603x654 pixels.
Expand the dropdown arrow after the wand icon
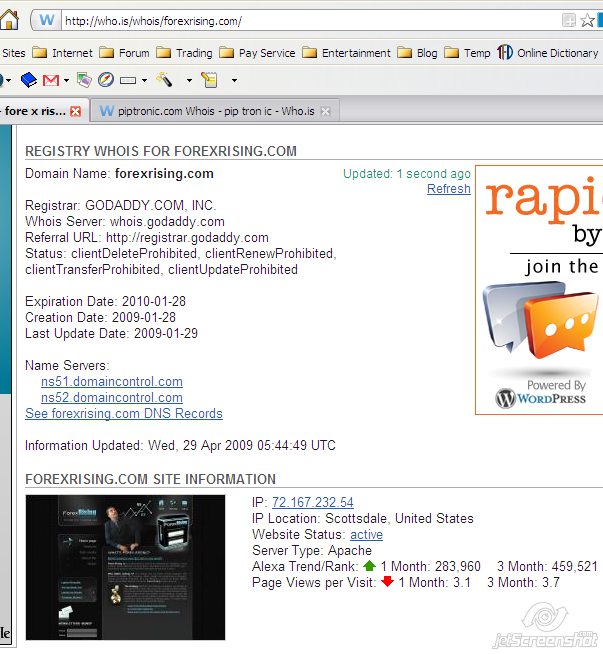coord(189,80)
